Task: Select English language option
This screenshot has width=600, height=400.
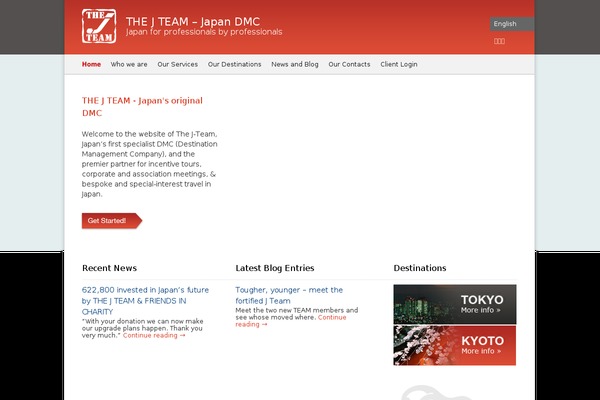Action: tap(512, 24)
